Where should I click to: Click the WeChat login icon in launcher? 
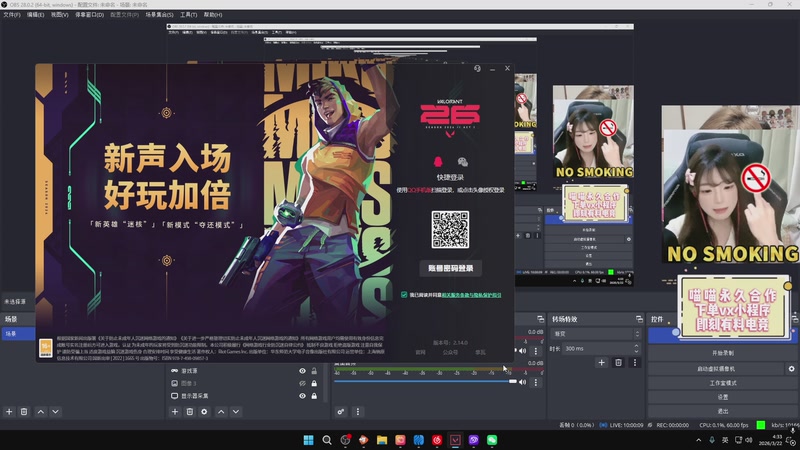462,161
